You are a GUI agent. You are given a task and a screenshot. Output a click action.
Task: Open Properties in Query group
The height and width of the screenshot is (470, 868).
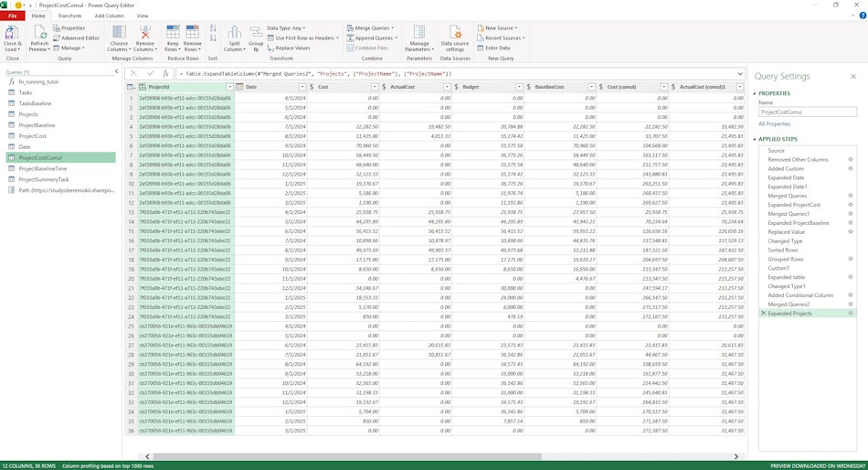[x=69, y=28]
